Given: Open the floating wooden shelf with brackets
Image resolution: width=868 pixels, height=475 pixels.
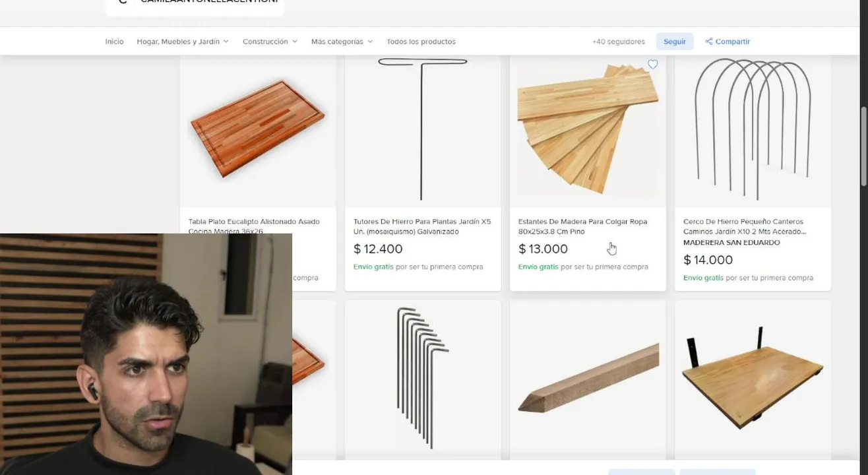Looking at the screenshot, I should (x=753, y=377).
